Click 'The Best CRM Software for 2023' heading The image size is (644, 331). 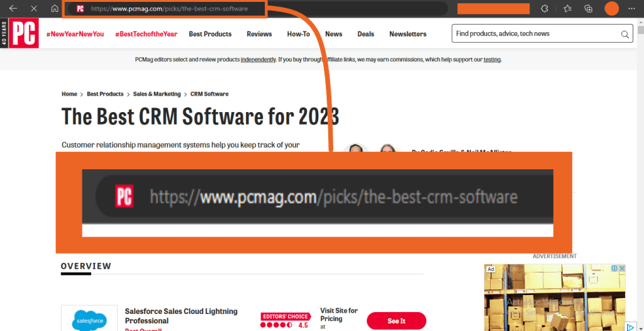pos(201,116)
